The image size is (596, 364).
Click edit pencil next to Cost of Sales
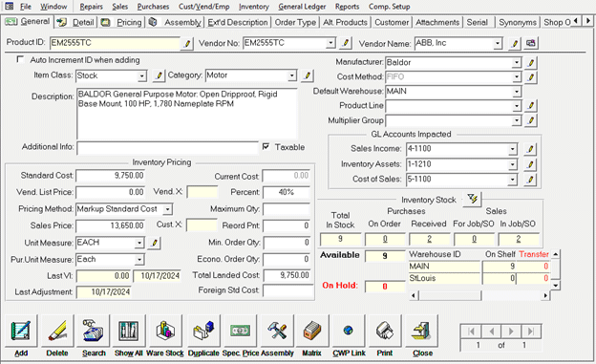tap(530, 180)
